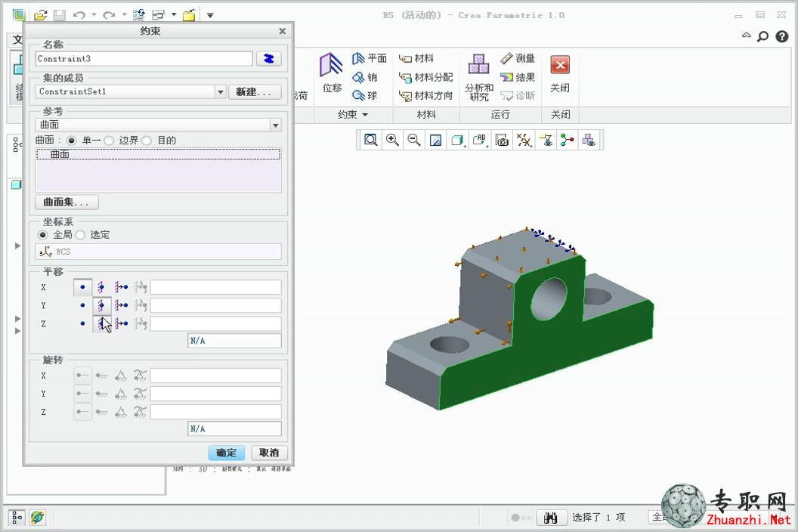The height and width of the screenshot is (532, 798).
Task: Click the yellow close-window folder icon
Action: point(190,15)
